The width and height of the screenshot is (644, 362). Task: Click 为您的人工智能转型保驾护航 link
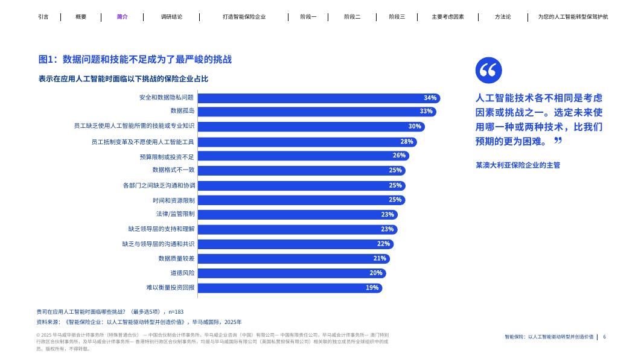572,17
